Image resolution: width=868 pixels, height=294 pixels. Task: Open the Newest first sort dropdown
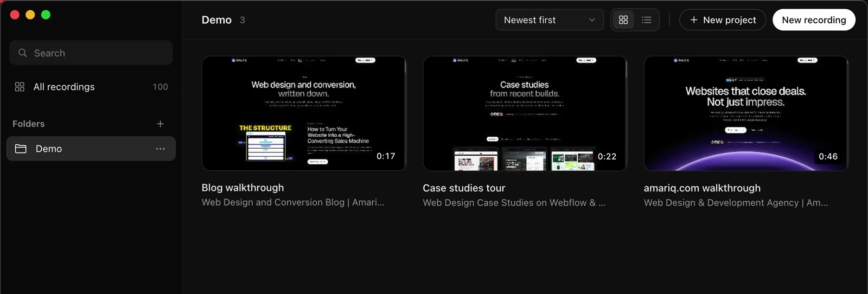550,20
